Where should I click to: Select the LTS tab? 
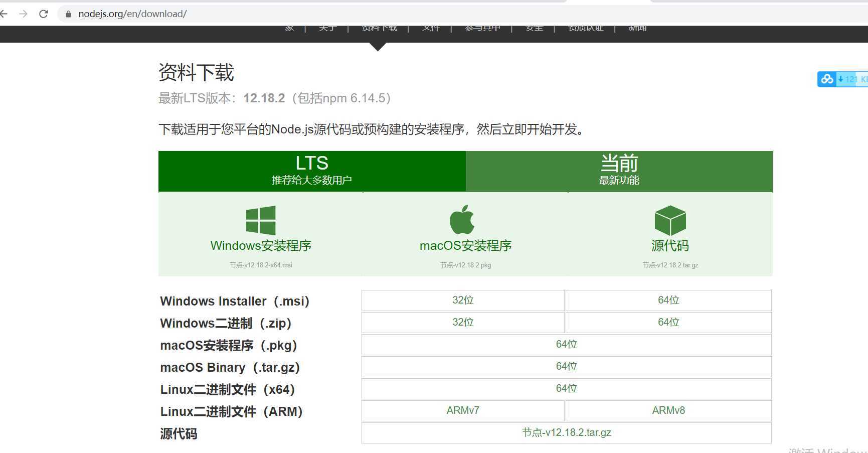tap(312, 171)
